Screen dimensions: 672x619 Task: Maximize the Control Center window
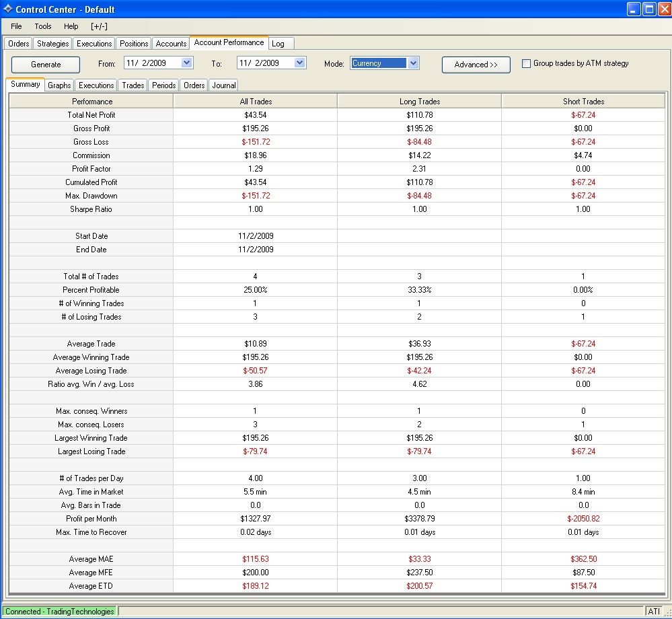click(x=649, y=9)
